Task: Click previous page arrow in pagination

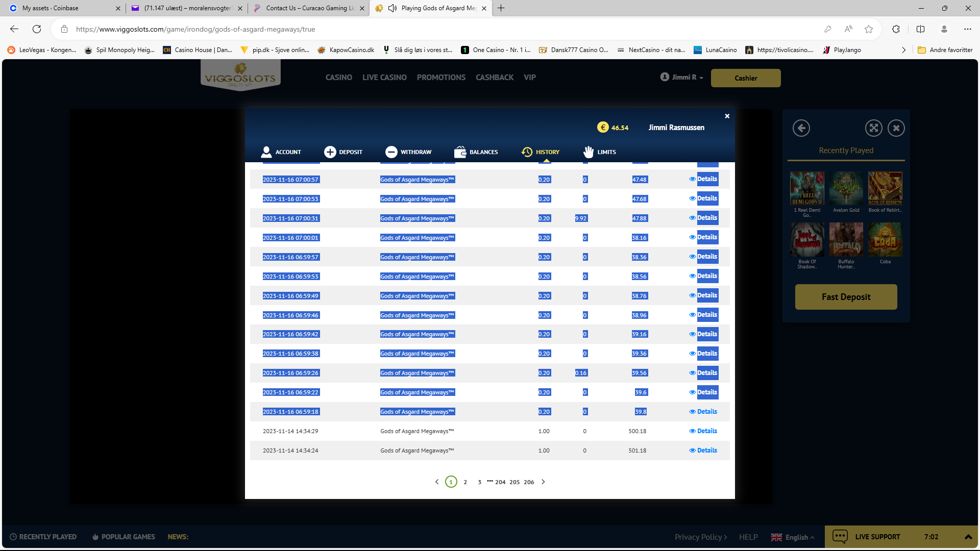Action: 437,482
